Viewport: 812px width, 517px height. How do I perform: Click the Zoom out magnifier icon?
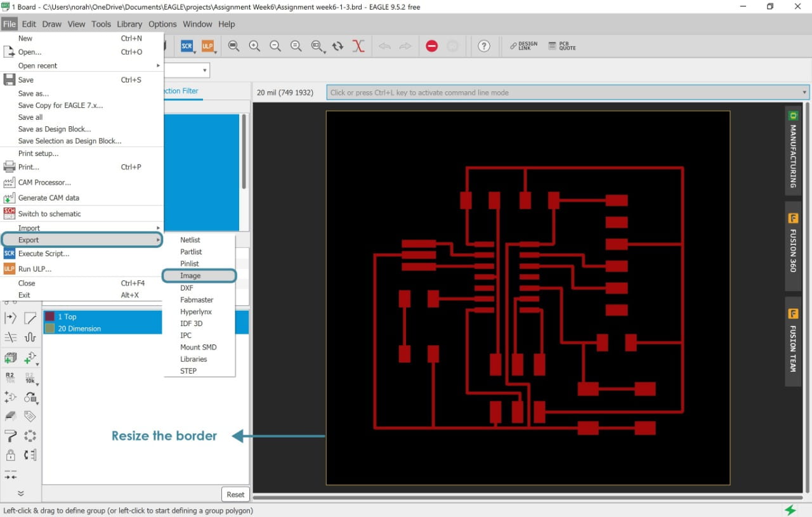[275, 46]
